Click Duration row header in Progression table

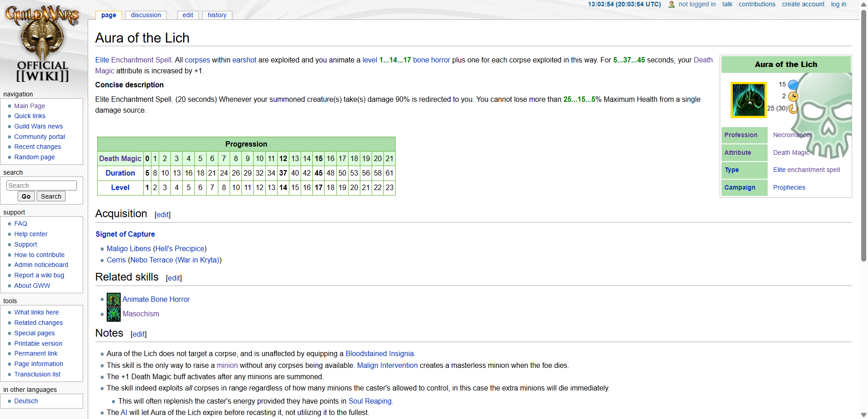coord(120,173)
